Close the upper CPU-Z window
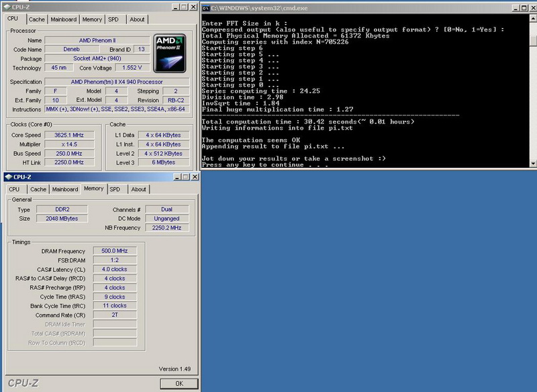Viewport: 537px width, 392px height. [193, 7]
